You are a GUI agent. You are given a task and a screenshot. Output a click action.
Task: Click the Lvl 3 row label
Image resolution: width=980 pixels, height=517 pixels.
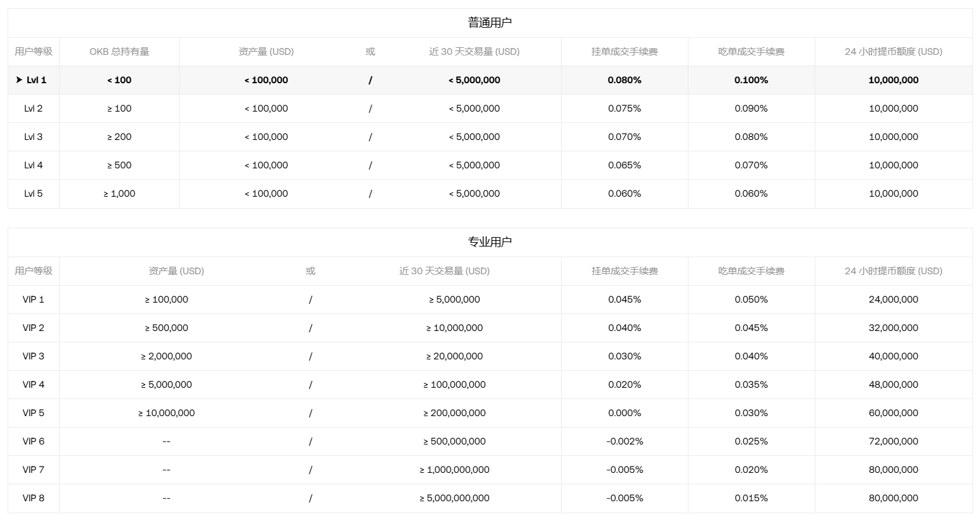(x=33, y=137)
